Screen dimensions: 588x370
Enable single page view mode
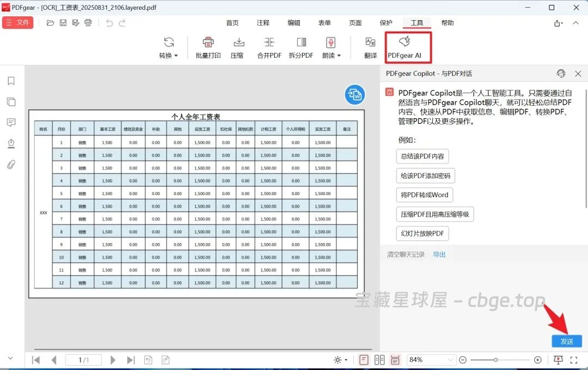click(x=363, y=360)
